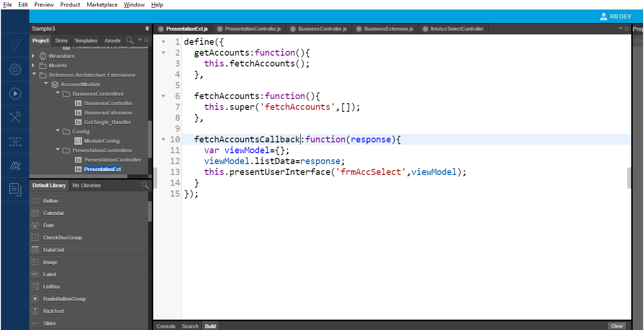644x330 pixels.
Task: Collapse the Config folder arrow
Action: click(58, 131)
